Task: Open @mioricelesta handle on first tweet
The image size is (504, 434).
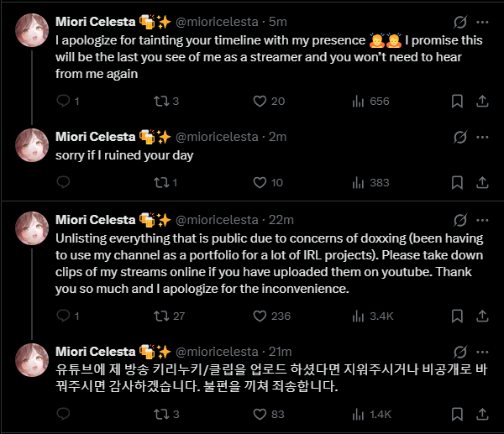Action: pos(217,22)
